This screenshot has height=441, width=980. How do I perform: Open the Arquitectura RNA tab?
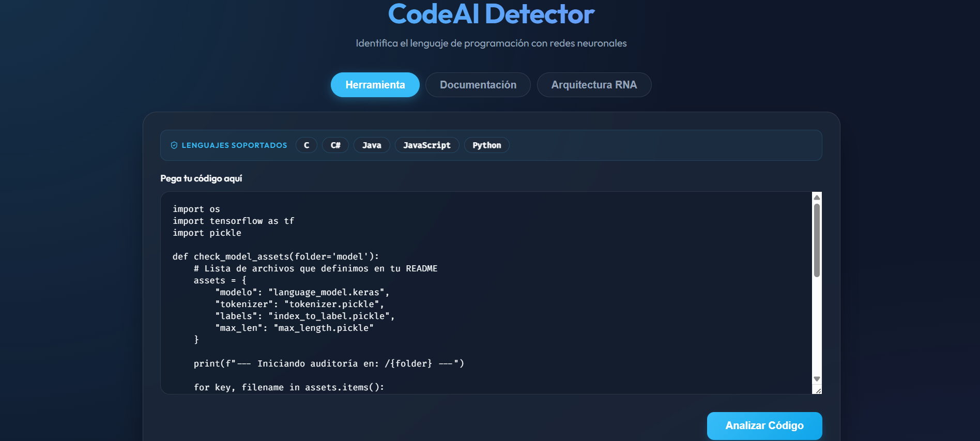pyautogui.click(x=594, y=85)
